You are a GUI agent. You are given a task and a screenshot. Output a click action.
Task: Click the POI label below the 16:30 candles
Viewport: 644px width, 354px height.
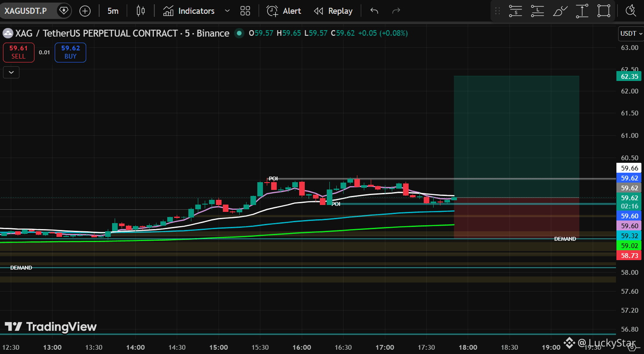tap(336, 204)
